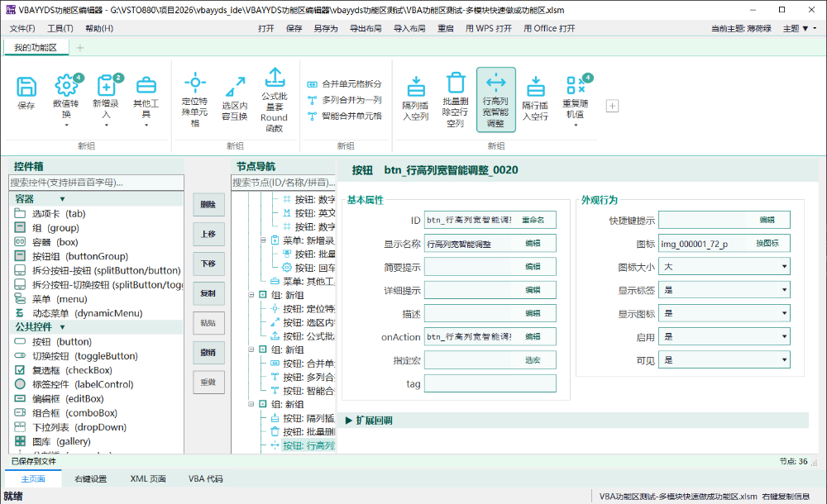Click the 新增录入 clipboard icon
The height and width of the screenshot is (504, 827).
106,85
